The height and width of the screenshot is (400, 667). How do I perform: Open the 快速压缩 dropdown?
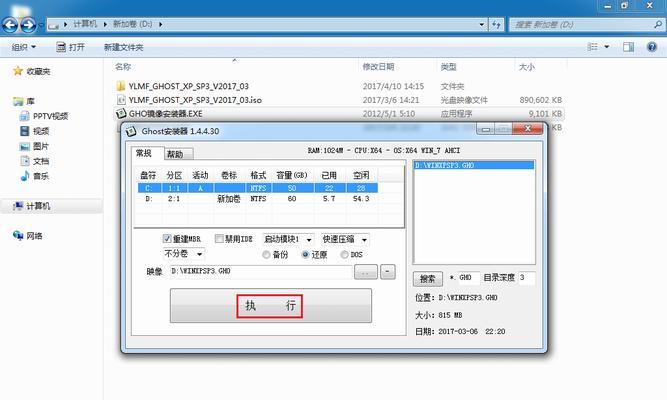345,240
